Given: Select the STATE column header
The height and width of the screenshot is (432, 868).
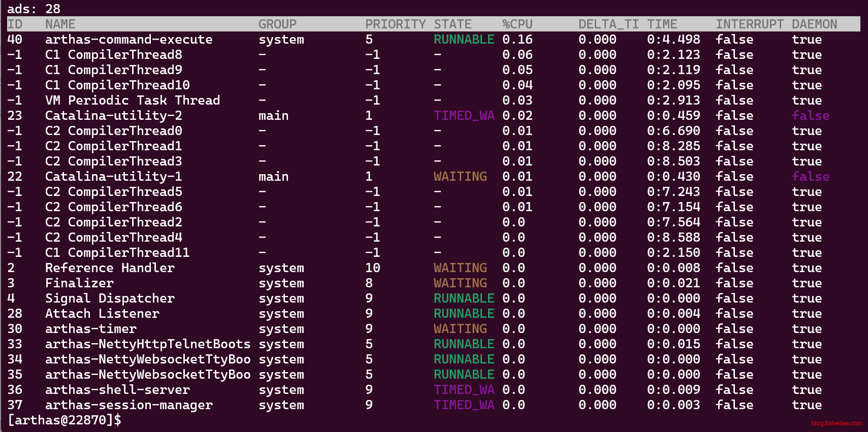Looking at the screenshot, I should pyautogui.click(x=453, y=24).
